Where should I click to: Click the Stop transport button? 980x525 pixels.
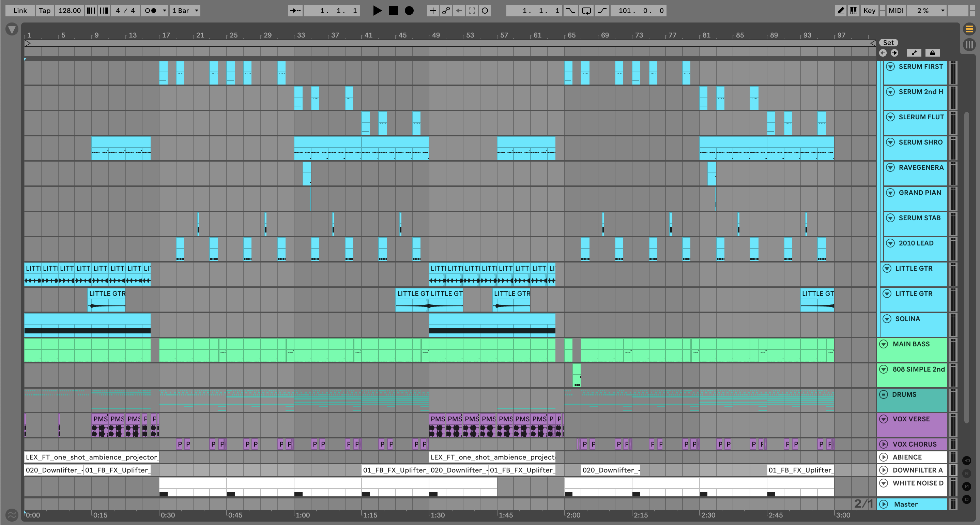(x=393, y=11)
